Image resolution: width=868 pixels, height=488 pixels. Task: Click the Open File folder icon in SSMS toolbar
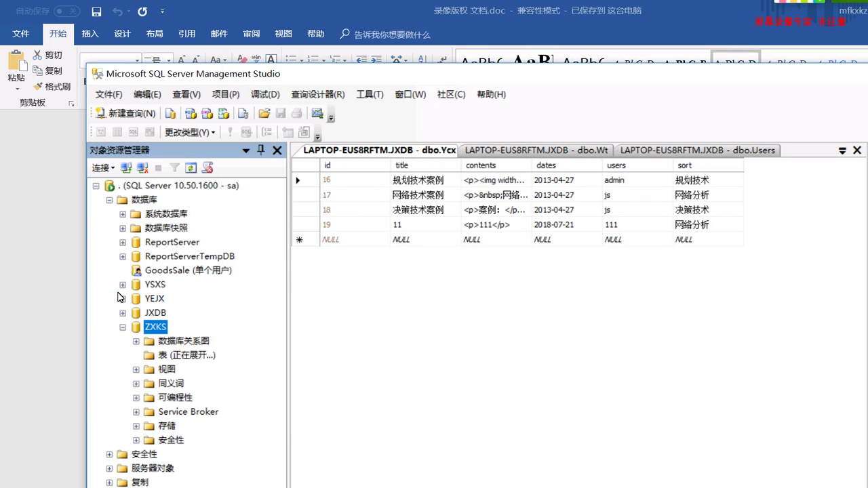(264, 113)
